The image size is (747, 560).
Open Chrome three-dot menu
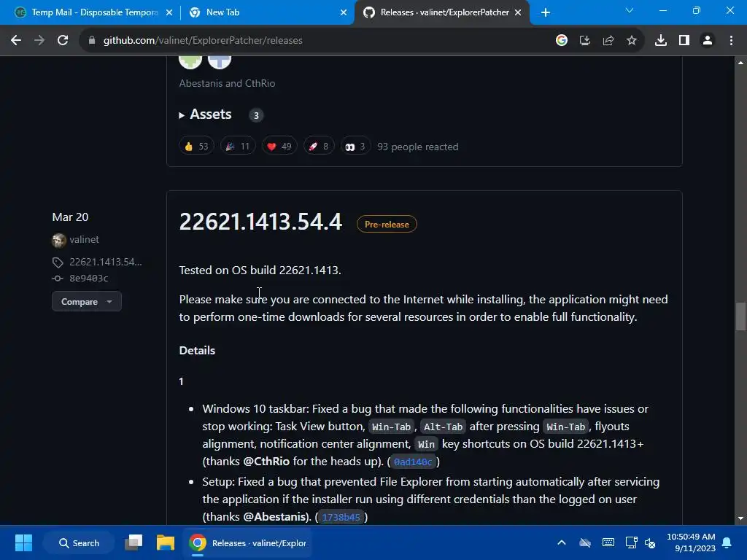731,41
